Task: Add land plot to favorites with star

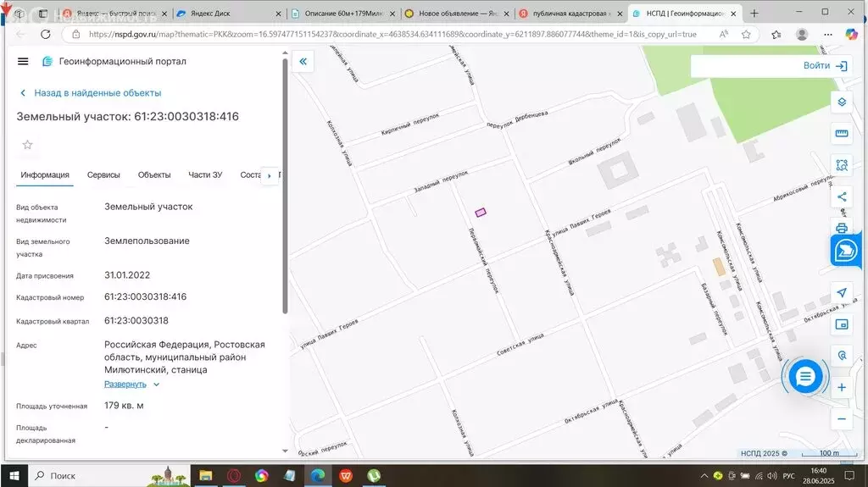Action: [x=27, y=145]
